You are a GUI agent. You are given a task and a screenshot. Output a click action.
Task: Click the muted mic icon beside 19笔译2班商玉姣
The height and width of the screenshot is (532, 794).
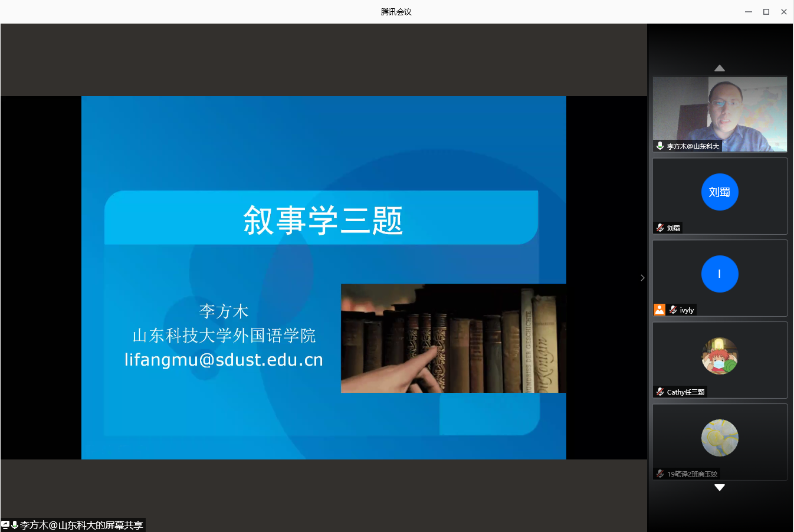pos(660,474)
